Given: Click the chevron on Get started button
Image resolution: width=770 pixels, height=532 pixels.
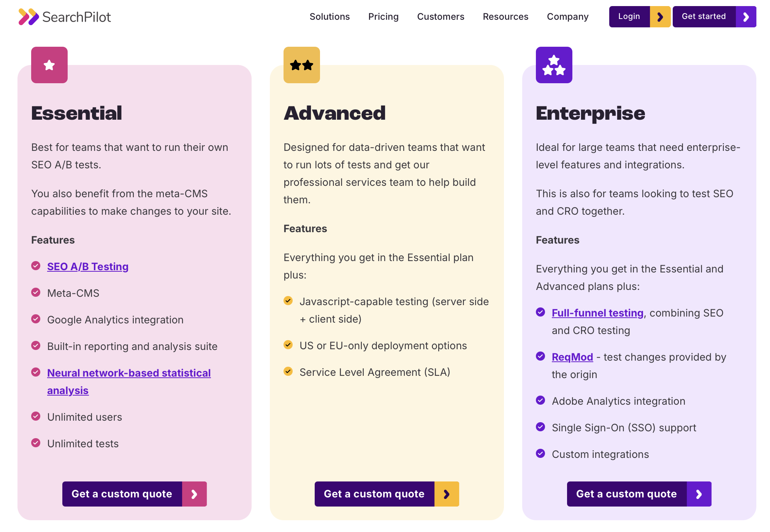Looking at the screenshot, I should pos(746,17).
